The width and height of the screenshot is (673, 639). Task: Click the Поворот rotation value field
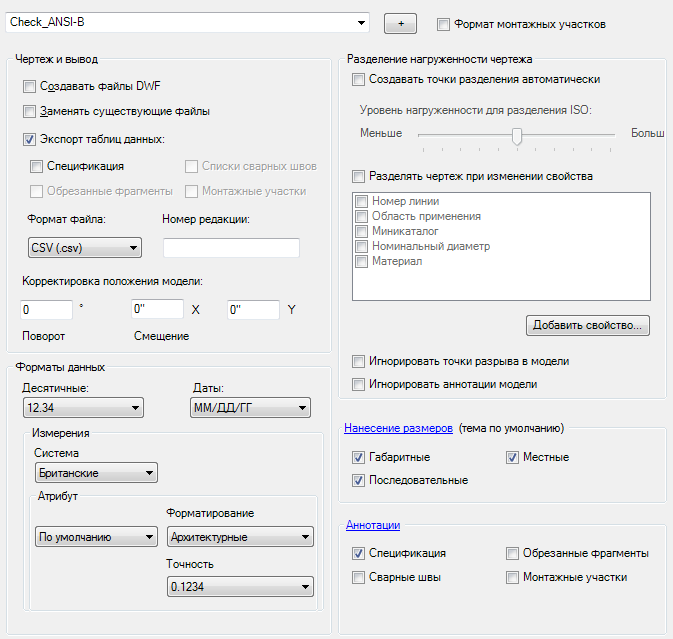point(46,310)
